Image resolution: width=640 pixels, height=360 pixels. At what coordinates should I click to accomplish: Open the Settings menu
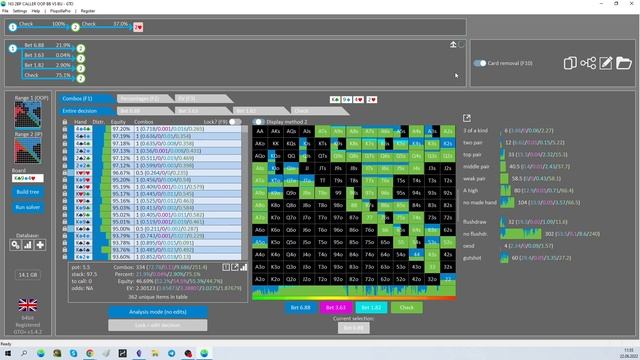pyautogui.click(x=20, y=11)
